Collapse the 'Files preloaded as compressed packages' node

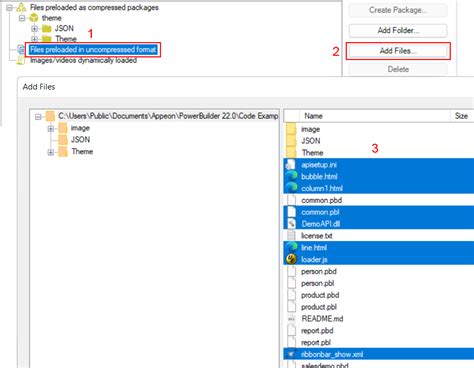(10, 7)
